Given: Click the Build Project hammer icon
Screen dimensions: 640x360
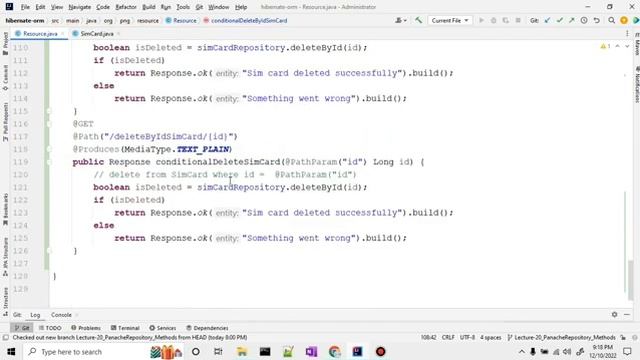Looking at the screenshot, I should click(418, 20).
